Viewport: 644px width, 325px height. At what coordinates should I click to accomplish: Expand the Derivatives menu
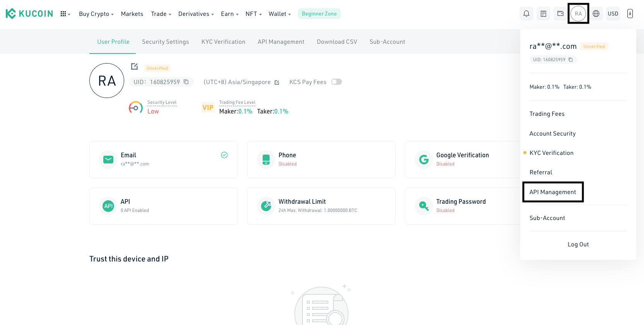[196, 14]
